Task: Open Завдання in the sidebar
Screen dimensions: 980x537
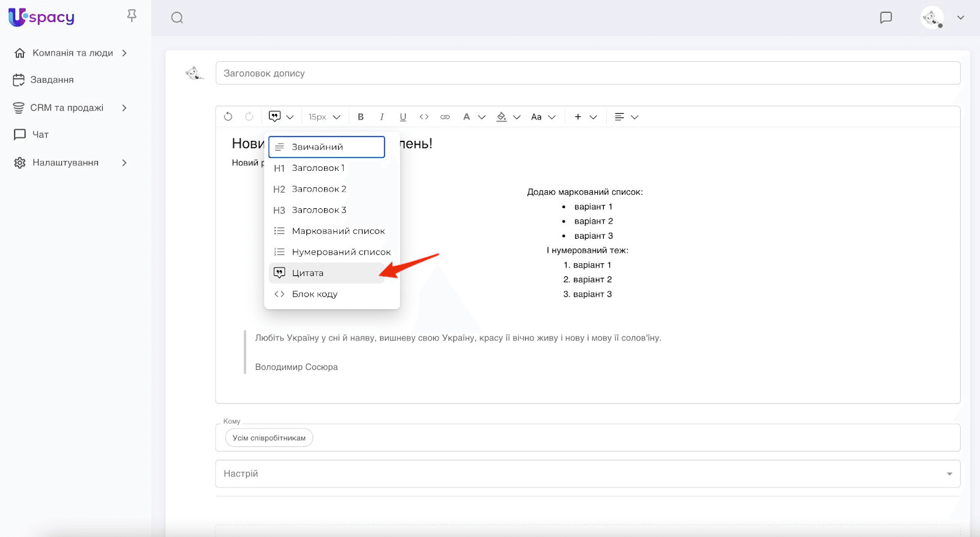Action: point(52,80)
